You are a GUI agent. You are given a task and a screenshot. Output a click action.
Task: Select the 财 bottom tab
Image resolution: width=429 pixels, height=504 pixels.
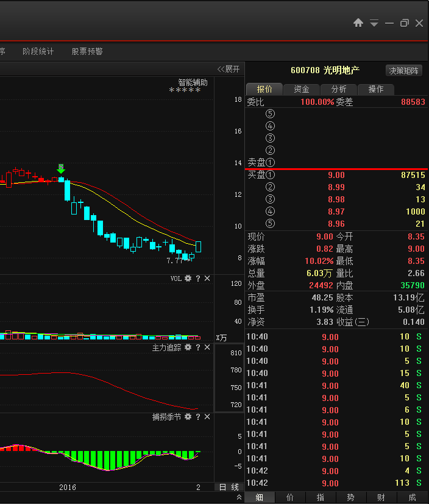[x=381, y=497]
